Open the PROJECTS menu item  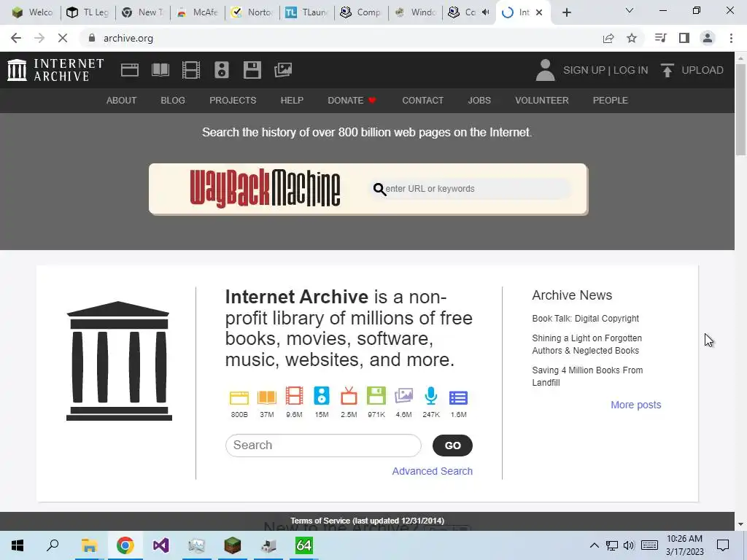tap(233, 101)
